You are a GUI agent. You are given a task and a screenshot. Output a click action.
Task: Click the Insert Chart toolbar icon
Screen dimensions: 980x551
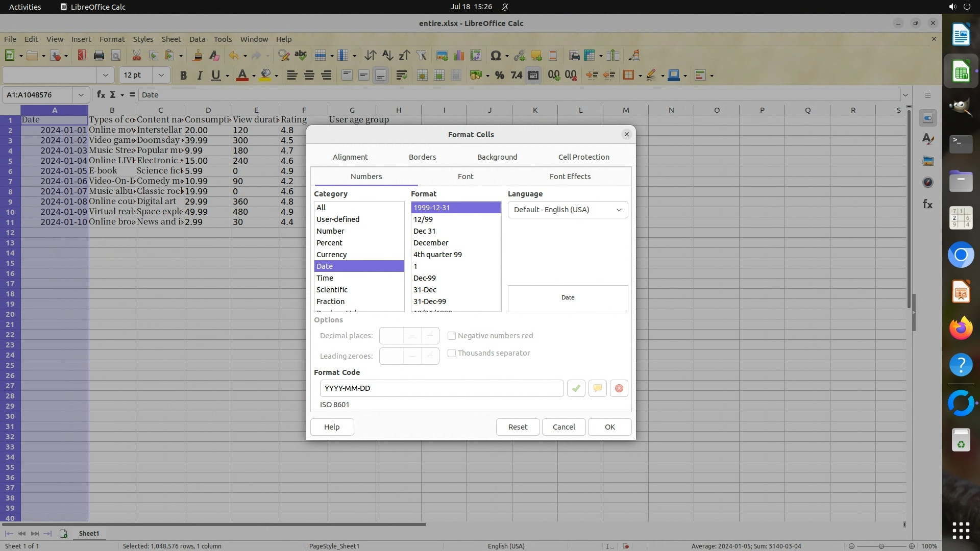pos(459,56)
